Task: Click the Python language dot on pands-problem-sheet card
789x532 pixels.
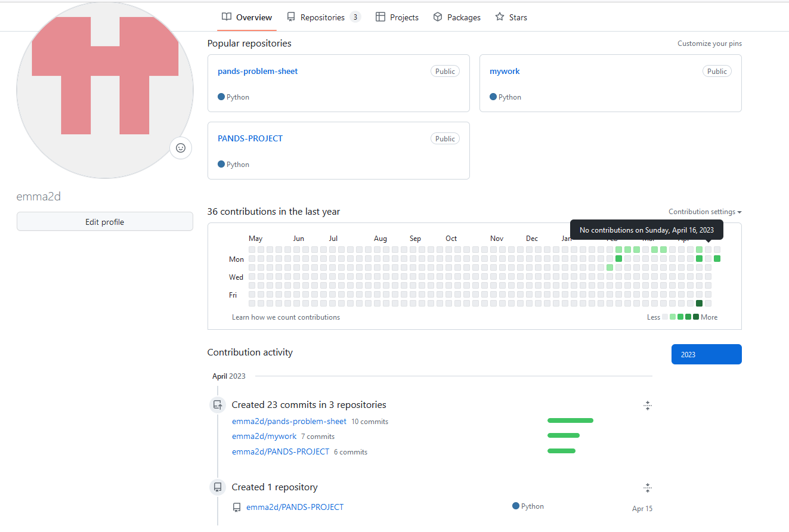Action: 221,96
